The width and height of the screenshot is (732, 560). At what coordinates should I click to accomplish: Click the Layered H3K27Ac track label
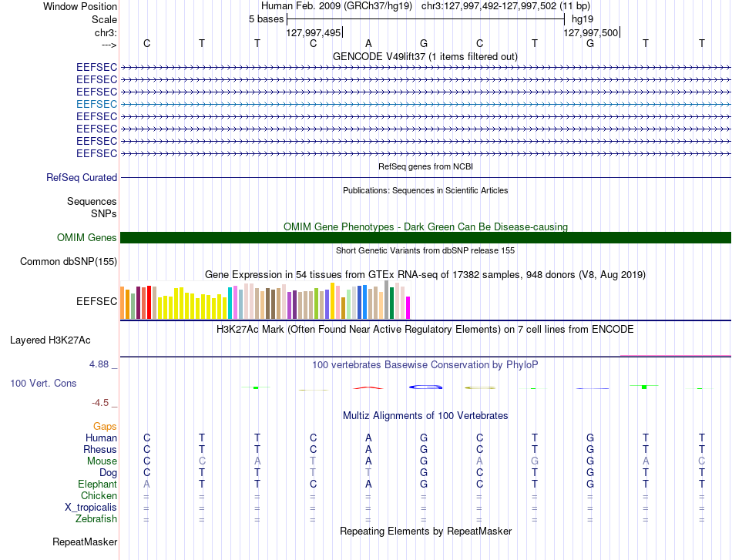(x=50, y=340)
